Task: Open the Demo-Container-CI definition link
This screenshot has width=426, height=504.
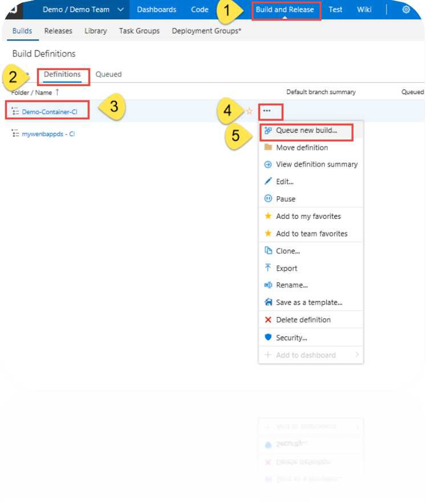Action: click(x=50, y=112)
